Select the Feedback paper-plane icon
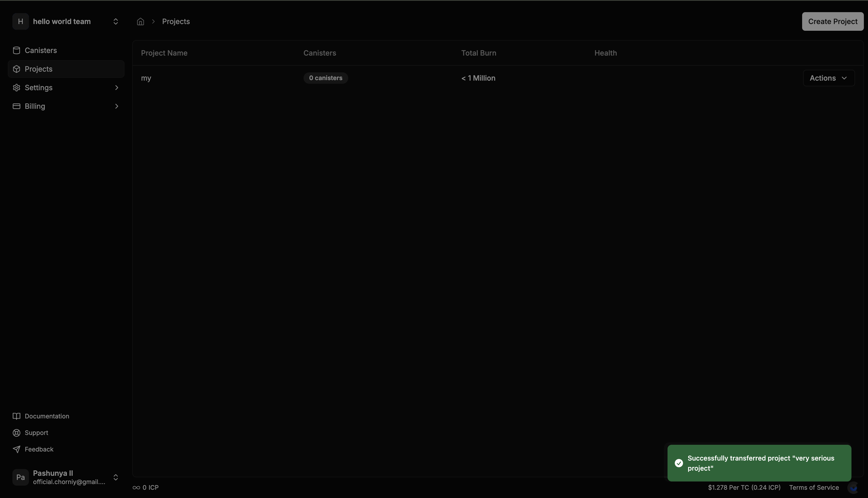Viewport: 868px width, 498px height. coord(16,449)
